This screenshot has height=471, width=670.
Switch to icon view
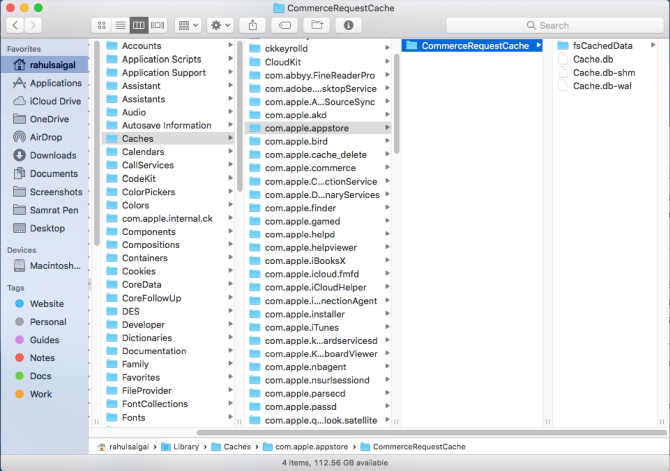pyautogui.click(x=101, y=26)
